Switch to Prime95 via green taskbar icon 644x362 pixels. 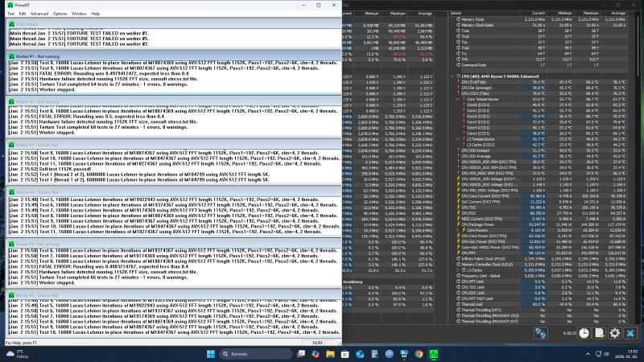pos(434,354)
